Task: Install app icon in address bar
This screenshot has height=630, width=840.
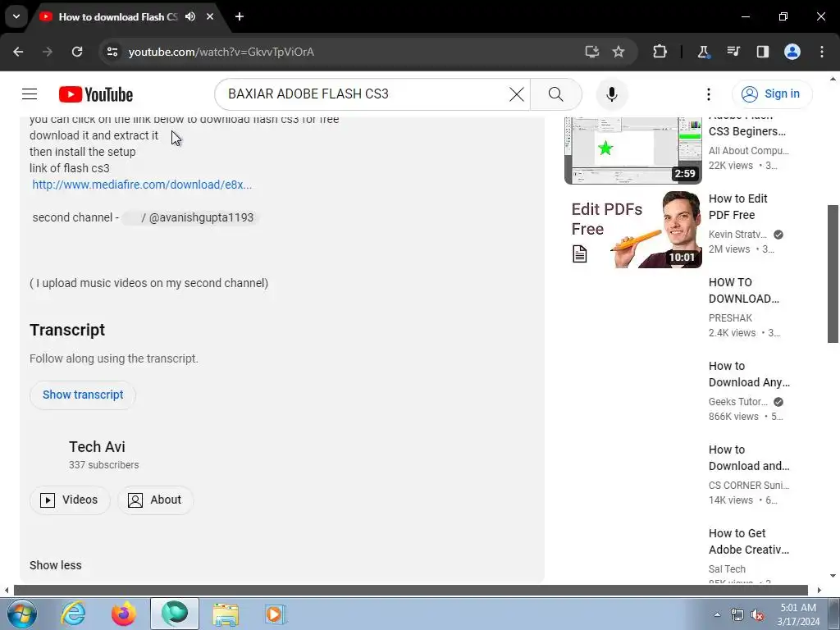Action: point(591,52)
